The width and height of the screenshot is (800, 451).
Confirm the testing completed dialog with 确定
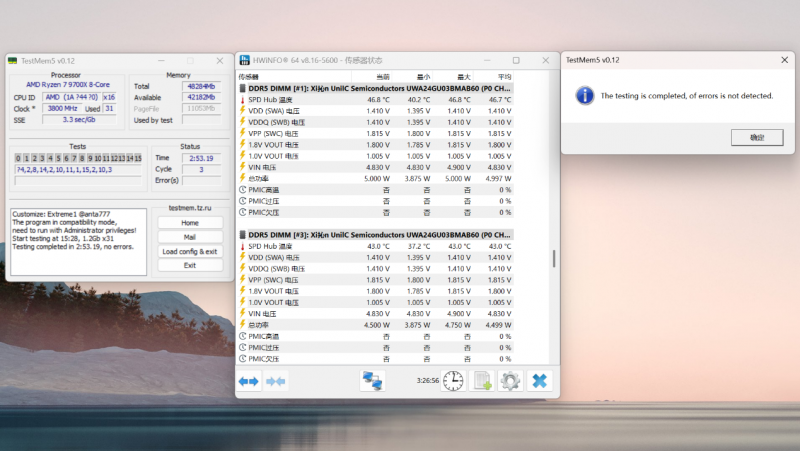click(x=757, y=137)
